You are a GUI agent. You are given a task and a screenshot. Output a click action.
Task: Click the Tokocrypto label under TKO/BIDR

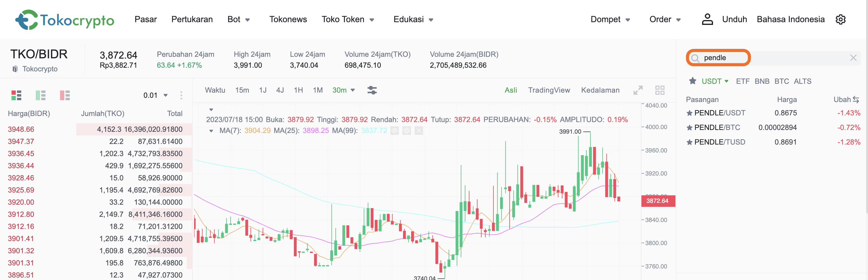point(40,69)
